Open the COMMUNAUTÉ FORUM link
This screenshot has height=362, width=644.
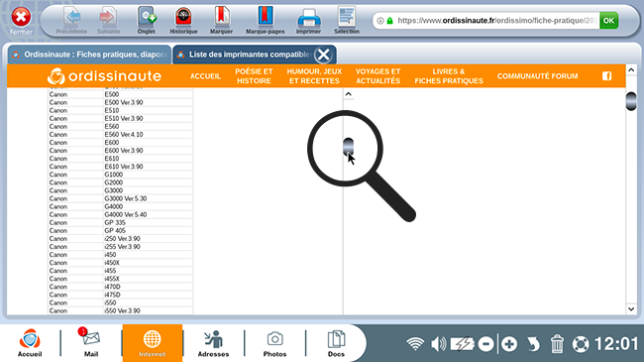(x=537, y=76)
